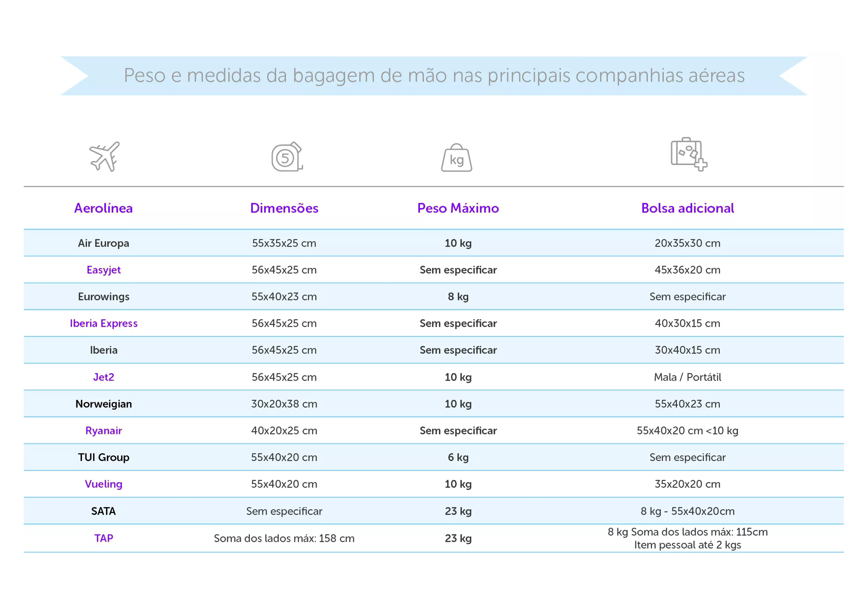Screen dimensions: 868x604
Task: Click Ryanair dimensions 40x20x25 cm
Action: click(x=284, y=431)
